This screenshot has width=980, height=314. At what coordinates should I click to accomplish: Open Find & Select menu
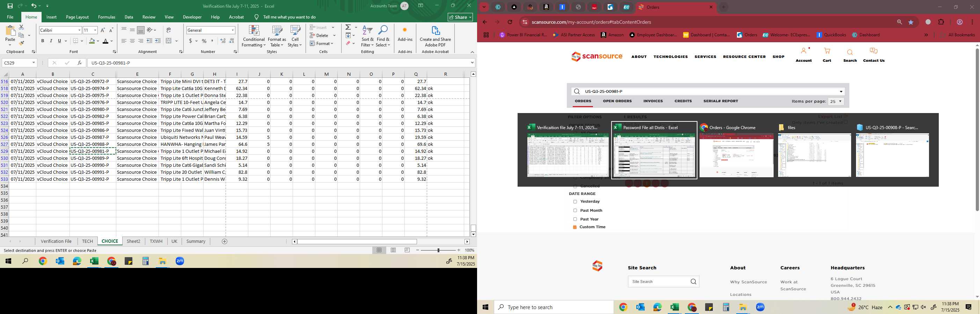click(383, 36)
